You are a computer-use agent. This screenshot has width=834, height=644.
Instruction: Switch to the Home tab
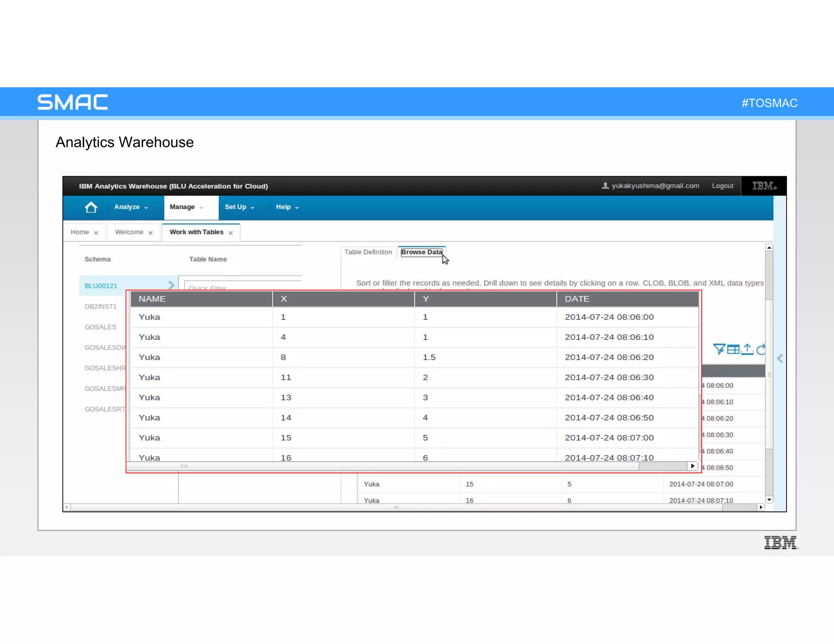tap(80, 232)
